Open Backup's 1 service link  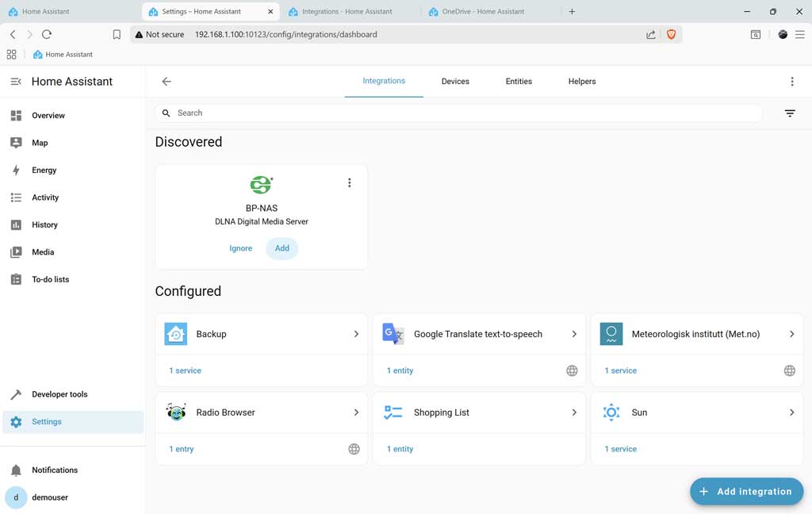tap(185, 370)
